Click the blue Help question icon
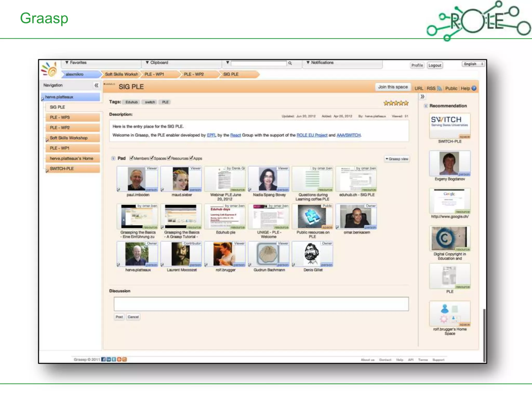 pos(474,88)
